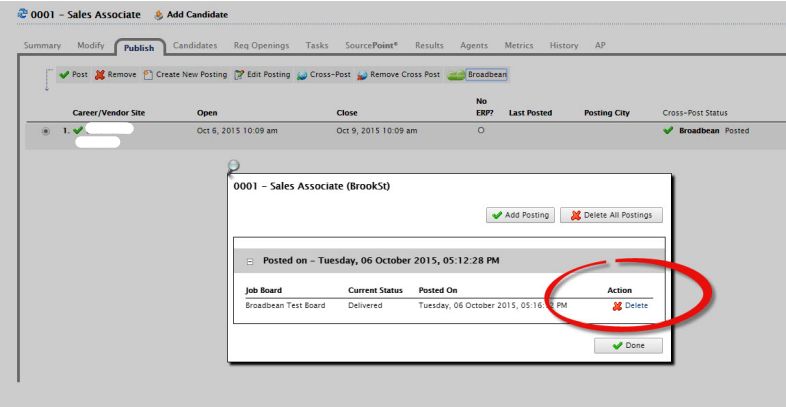The width and height of the screenshot is (786, 407).
Task: Click Oct 9, 2015 10:09 am close date
Action: click(376, 131)
